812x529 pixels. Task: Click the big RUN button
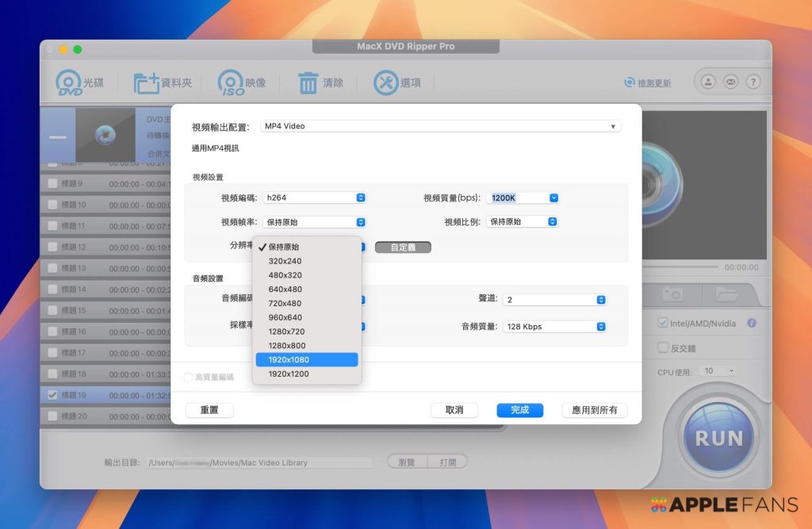tap(718, 438)
